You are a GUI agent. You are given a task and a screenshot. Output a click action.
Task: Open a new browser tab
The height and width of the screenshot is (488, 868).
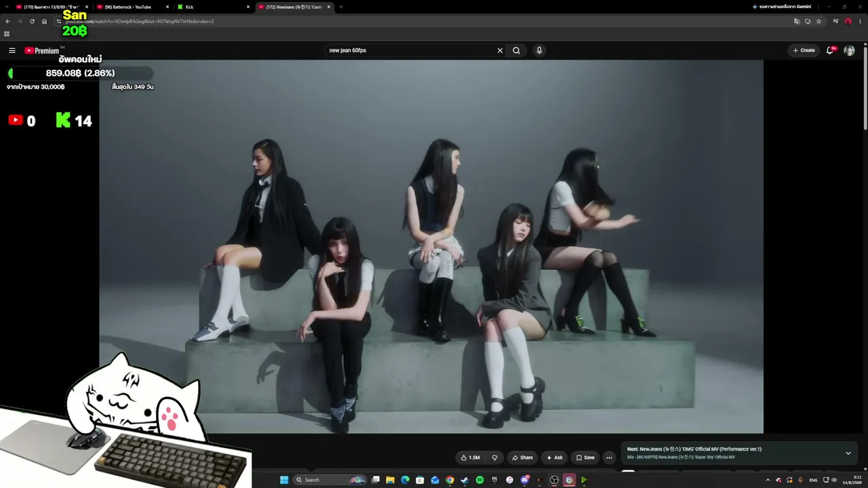point(340,7)
